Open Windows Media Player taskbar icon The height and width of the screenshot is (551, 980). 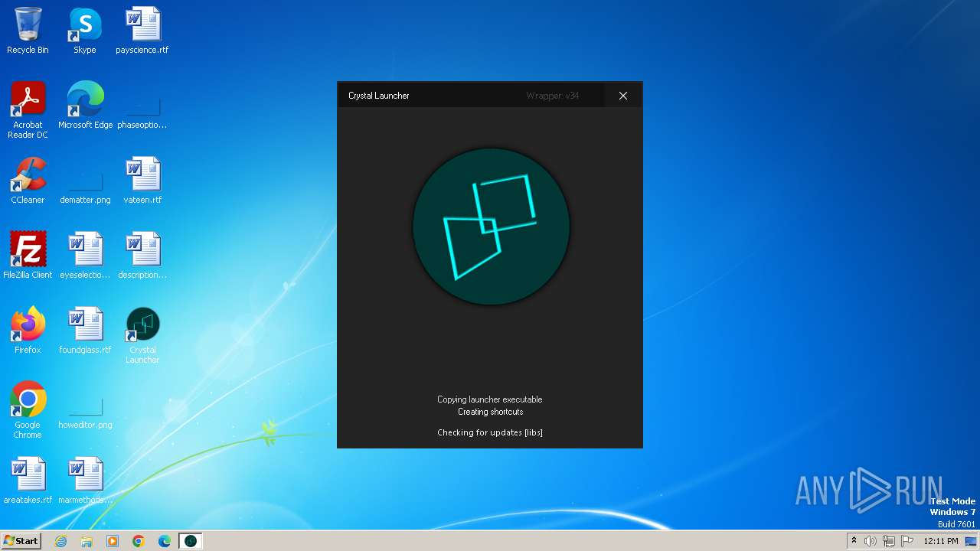[113, 541]
